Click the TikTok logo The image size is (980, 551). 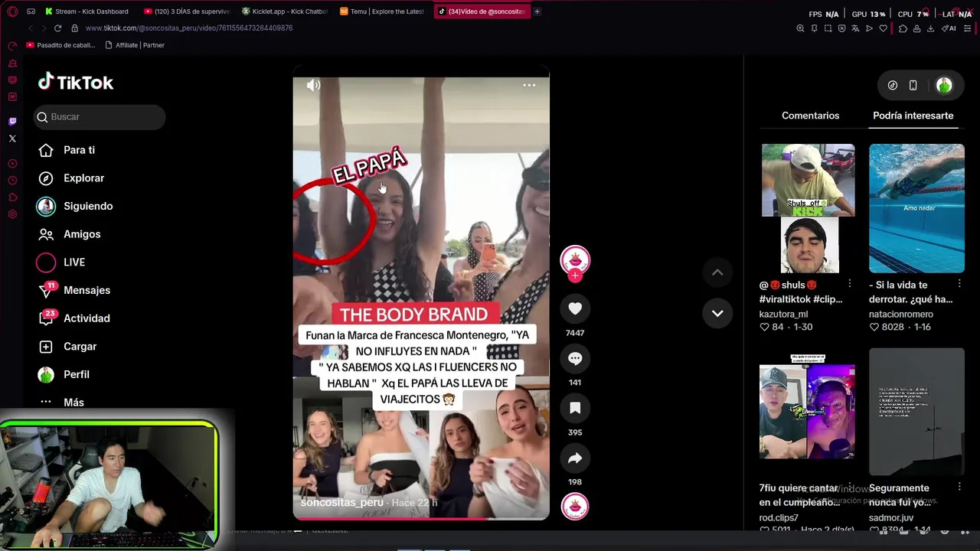76,82
